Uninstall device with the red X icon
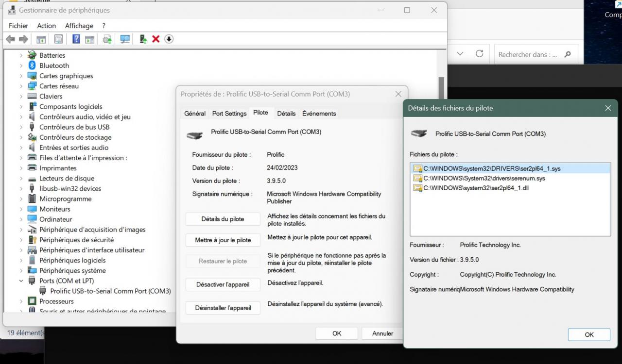The height and width of the screenshot is (364, 622). pos(156,39)
